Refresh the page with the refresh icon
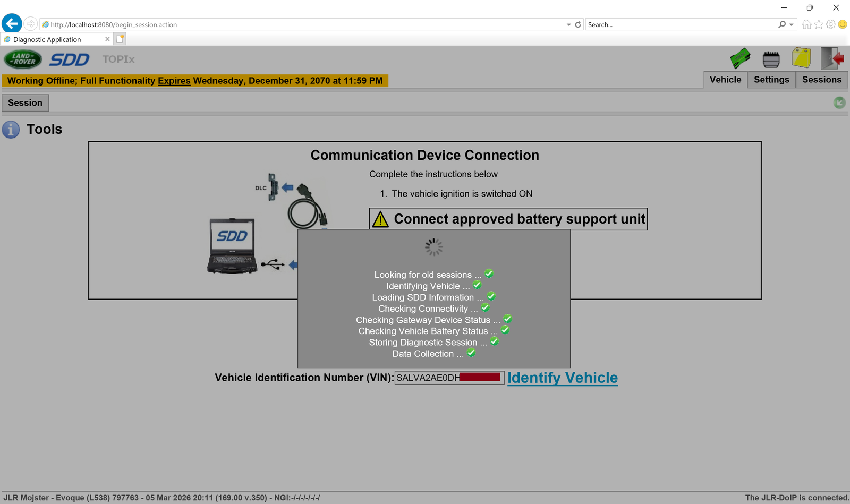The height and width of the screenshot is (504, 850). click(x=577, y=24)
